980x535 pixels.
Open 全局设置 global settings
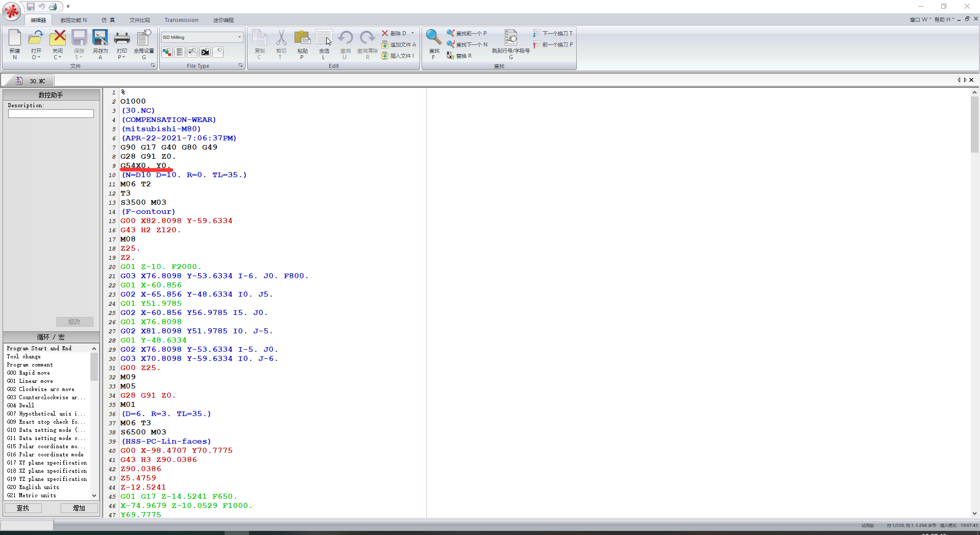[144, 44]
